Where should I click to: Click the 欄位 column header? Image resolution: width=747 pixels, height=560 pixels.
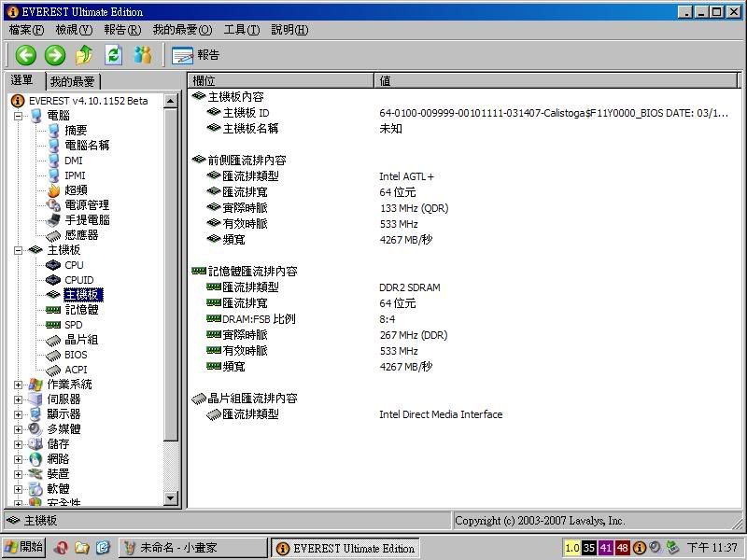click(281, 81)
